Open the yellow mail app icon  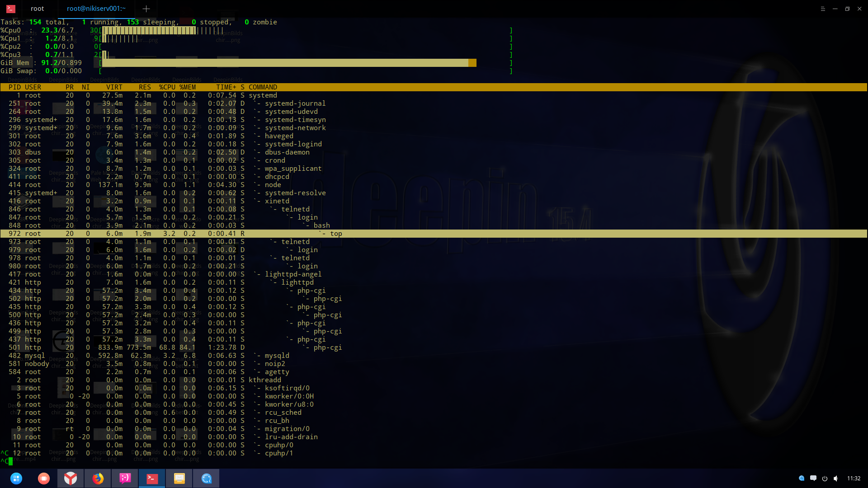click(x=179, y=479)
